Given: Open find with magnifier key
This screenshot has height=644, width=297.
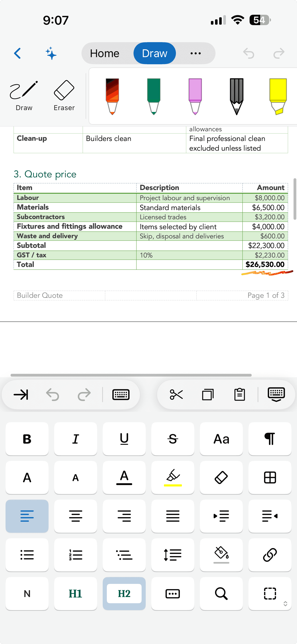Looking at the screenshot, I should [x=221, y=594].
